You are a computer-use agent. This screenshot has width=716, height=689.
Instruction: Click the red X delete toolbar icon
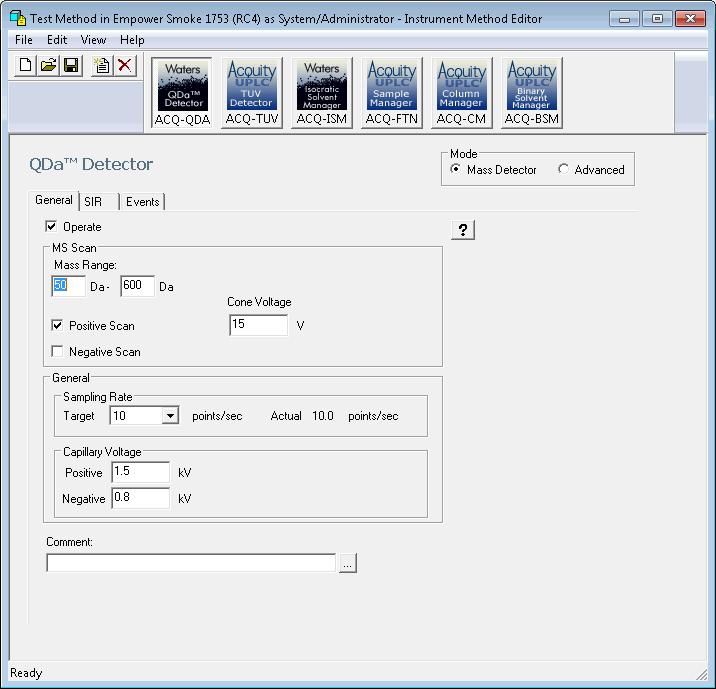[x=125, y=66]
